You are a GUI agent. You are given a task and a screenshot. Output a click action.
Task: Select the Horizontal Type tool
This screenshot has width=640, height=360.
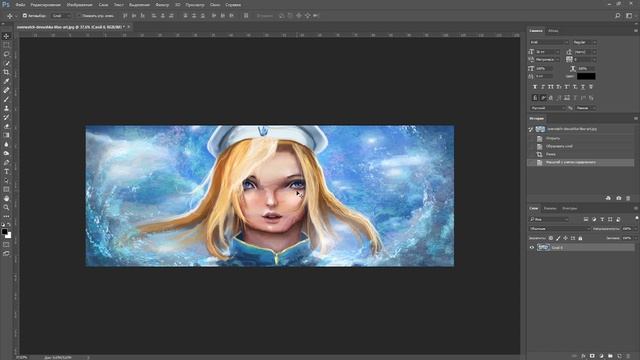6,171
